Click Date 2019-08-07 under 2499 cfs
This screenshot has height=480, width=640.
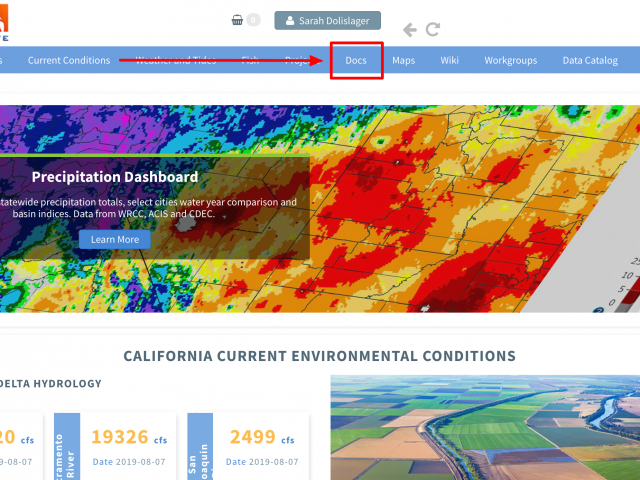tap(262, 462)
